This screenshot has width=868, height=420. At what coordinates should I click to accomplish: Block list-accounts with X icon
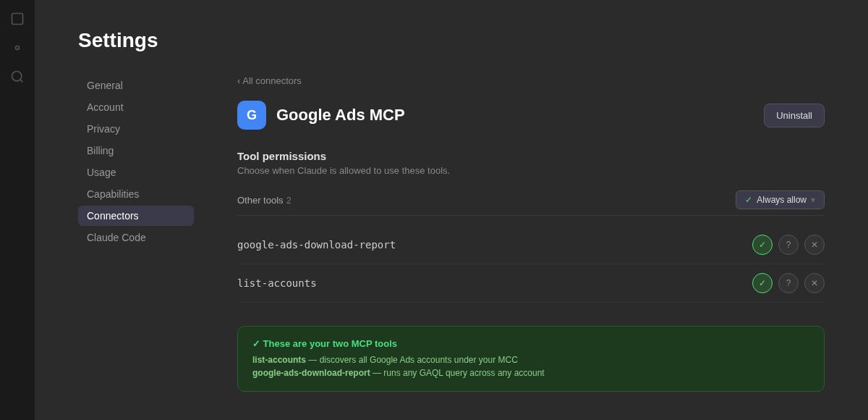pos(814,283)
